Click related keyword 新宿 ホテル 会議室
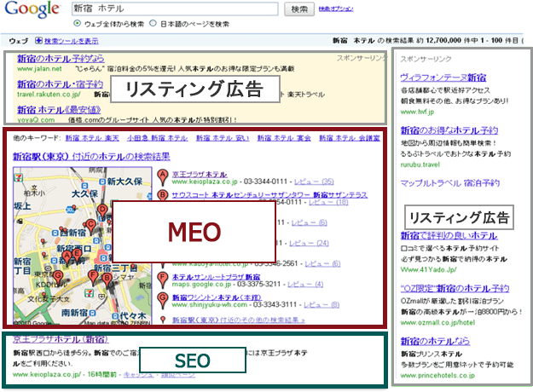The width and height of the screenshot is (533, 392). [350, 138]
